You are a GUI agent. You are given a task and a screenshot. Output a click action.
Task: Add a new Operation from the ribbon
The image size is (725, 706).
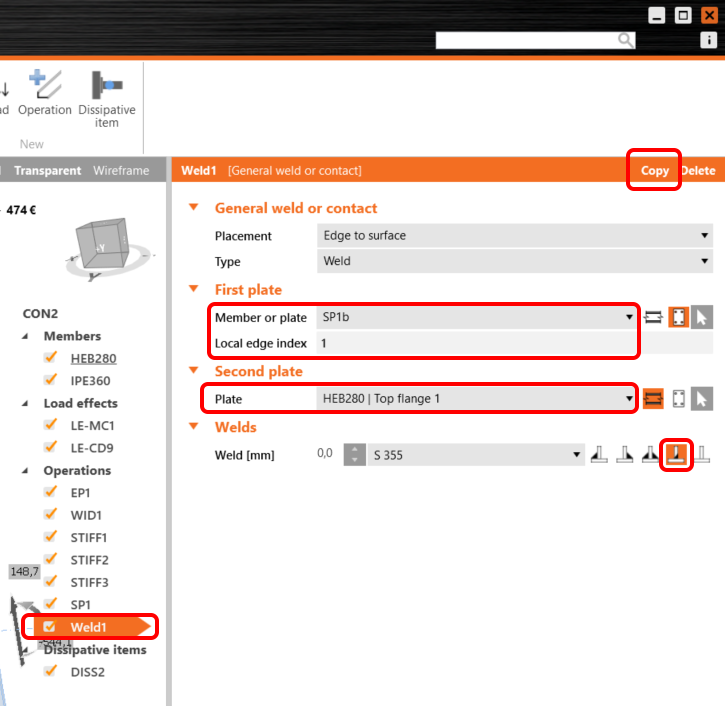click(x=45, y=92)
